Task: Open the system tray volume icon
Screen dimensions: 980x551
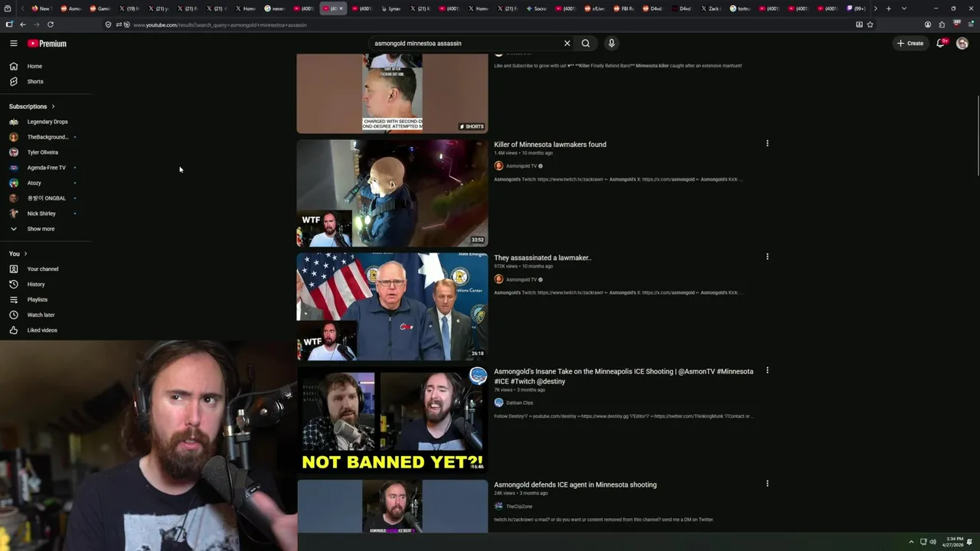Action: (x=933, y=542)
